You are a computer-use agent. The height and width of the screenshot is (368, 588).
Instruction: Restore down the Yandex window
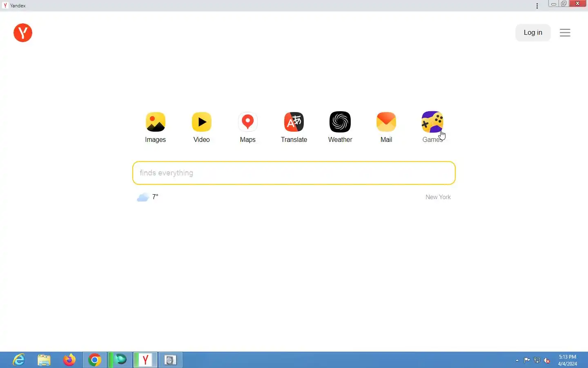564,4
